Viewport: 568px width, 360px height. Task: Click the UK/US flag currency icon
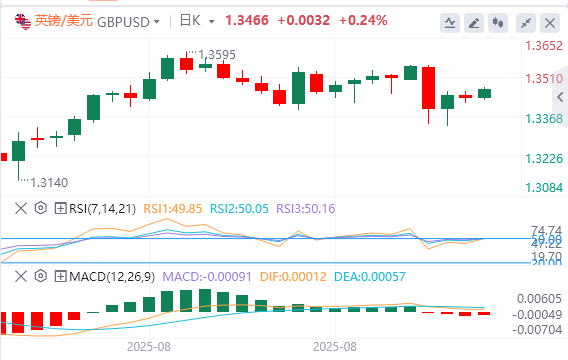coord(23,22)
